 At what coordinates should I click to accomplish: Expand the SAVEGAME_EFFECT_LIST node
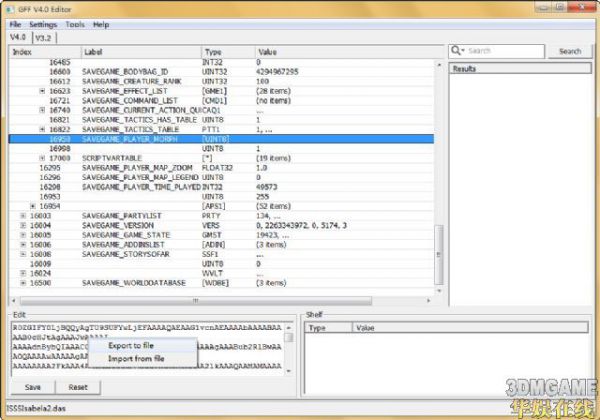coord(42,90)
